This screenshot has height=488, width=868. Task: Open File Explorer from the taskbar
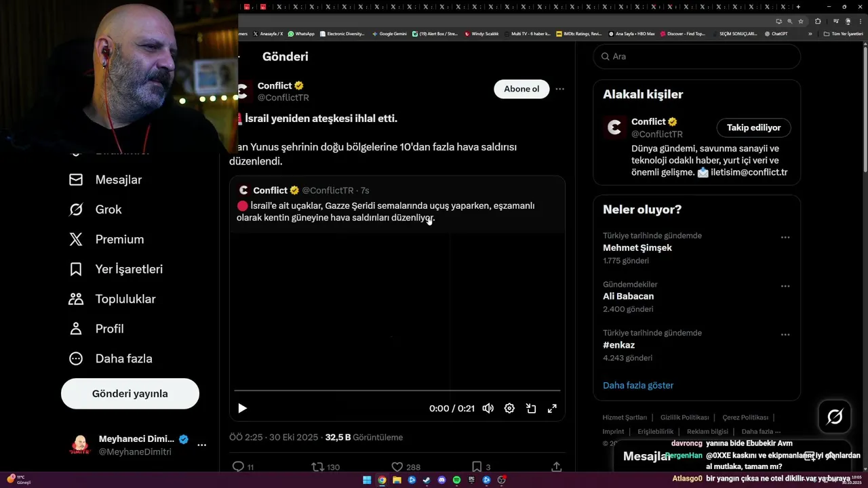(x=397, y=480)
